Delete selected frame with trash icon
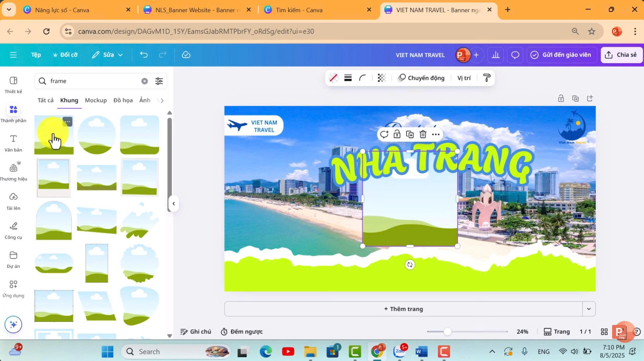Screen dimensions: 644x361 tap(423, 134)
